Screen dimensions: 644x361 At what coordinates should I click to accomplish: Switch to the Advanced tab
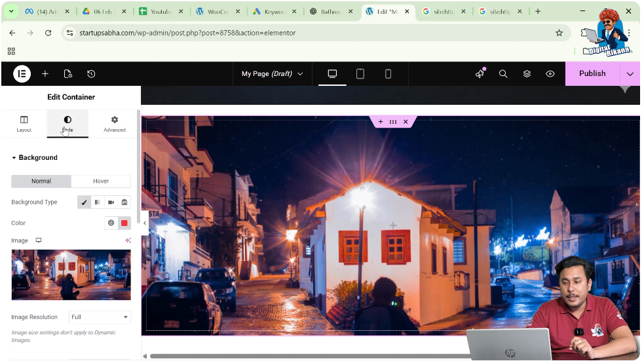(115, 124)
